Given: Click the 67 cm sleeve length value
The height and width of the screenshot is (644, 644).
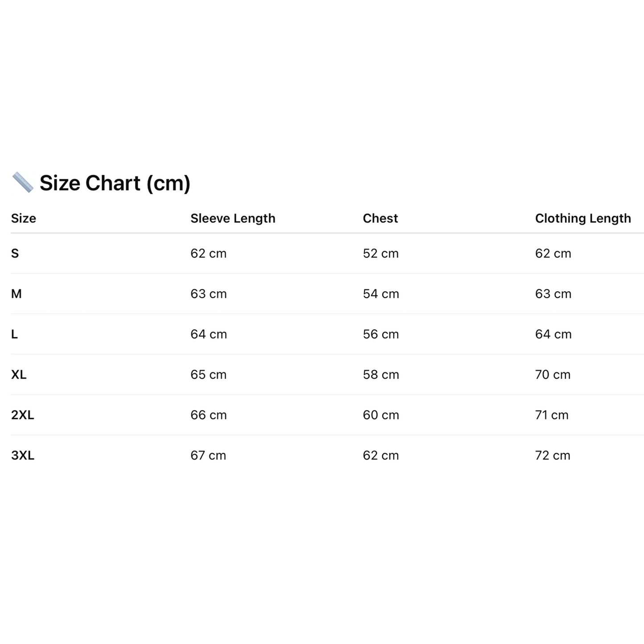Looking at the screenshot, I should (x=208, y=455).
